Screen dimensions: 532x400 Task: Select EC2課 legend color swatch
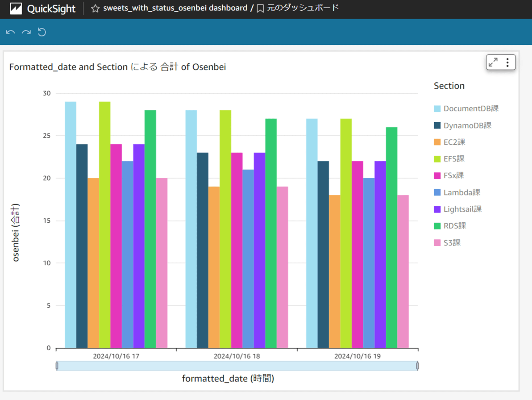[437, 142]
